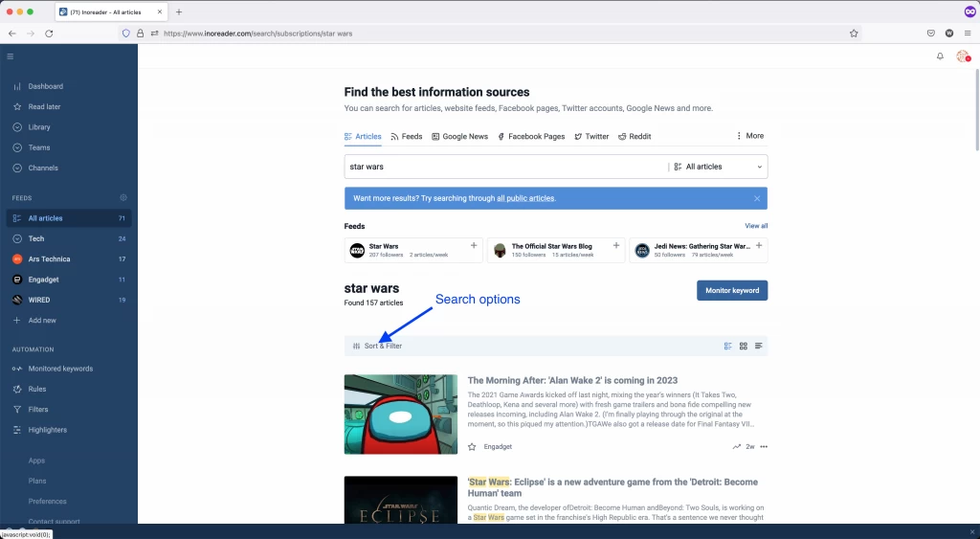Click the star wars search field
Viewport: 980px width, 539px height.
506,167
